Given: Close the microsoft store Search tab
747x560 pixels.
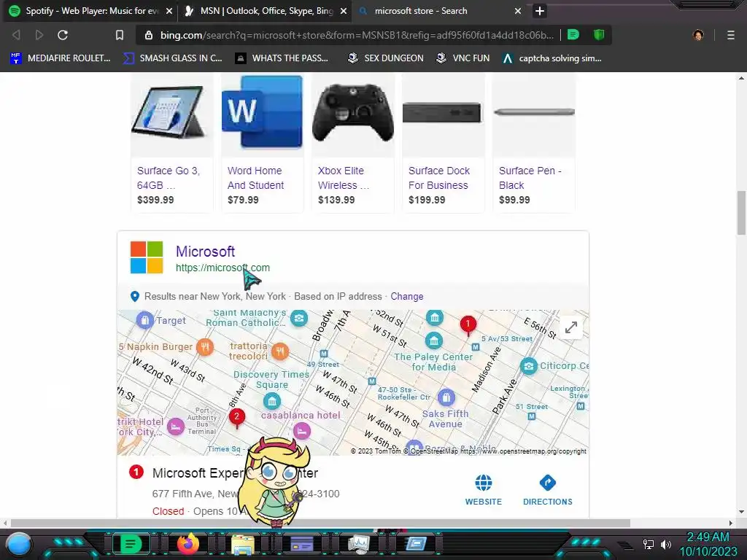Looking at the screenshot, I should [518, 11].
